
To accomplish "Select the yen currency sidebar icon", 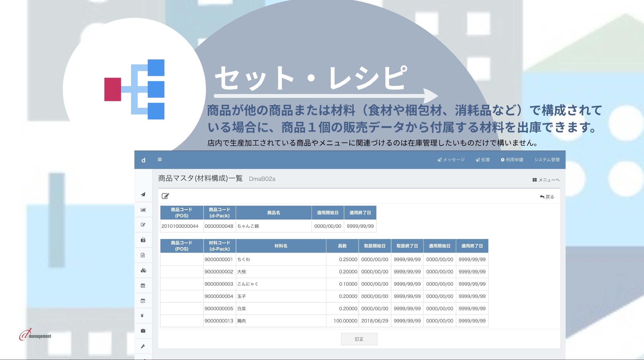I will [x=142, y=316].
